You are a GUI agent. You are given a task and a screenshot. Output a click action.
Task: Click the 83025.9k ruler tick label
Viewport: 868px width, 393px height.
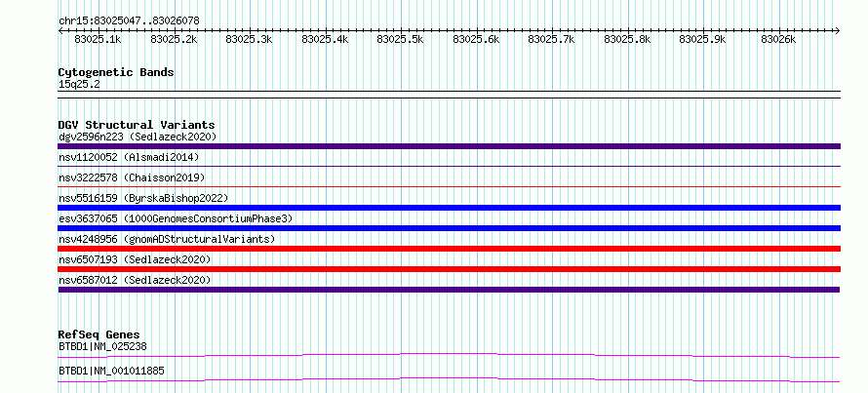click(x=702, y=40)
